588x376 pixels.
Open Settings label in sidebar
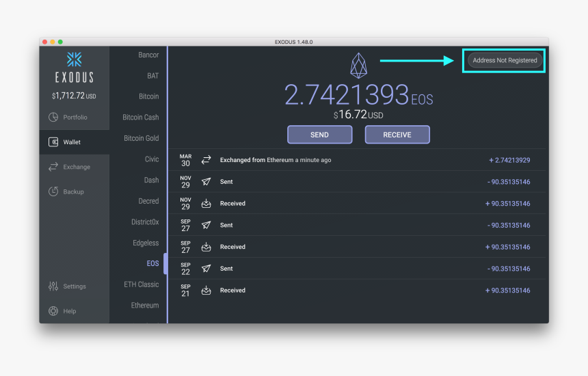pos(75,286)
